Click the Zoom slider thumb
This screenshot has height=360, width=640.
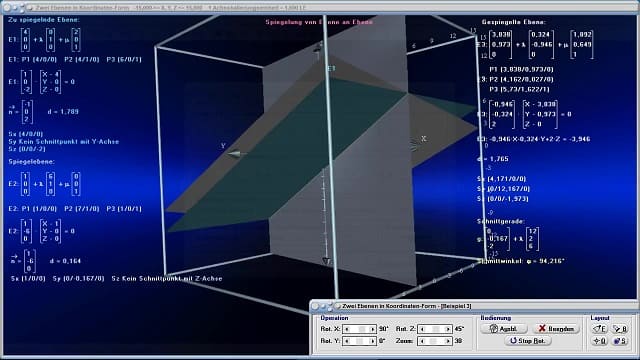(433, 341)
